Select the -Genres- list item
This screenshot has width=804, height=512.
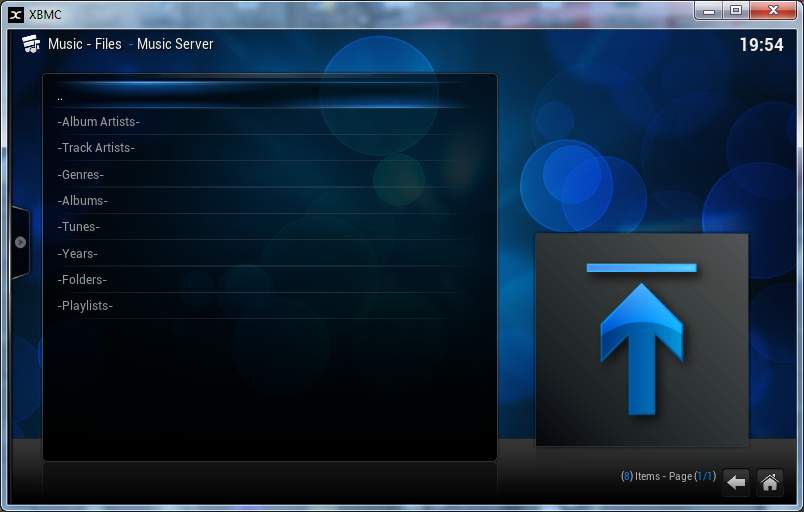tap(81, 175)
